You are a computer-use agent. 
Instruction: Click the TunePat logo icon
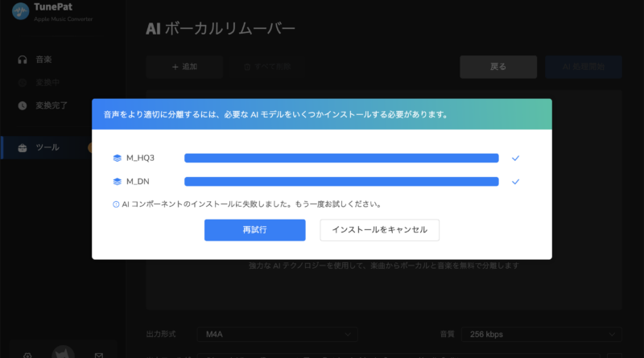pos(20,12)
